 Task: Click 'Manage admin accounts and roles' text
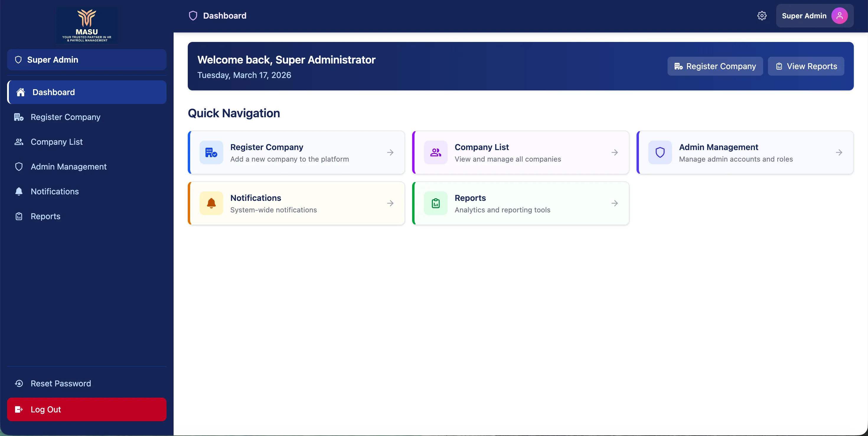point(736,159)
